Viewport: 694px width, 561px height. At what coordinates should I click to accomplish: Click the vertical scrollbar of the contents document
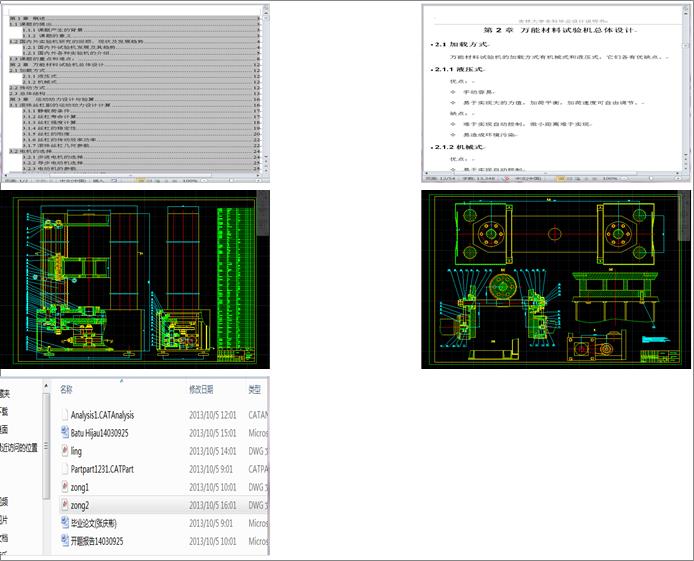coord(266,86)
